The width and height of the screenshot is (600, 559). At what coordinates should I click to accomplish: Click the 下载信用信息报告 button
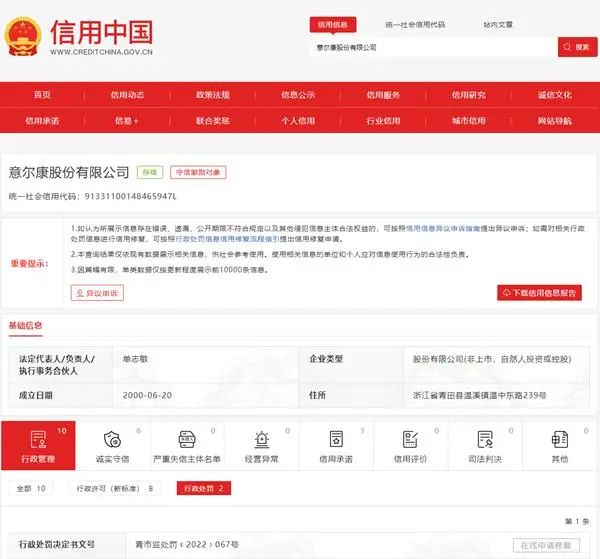(x=540, y=293)
